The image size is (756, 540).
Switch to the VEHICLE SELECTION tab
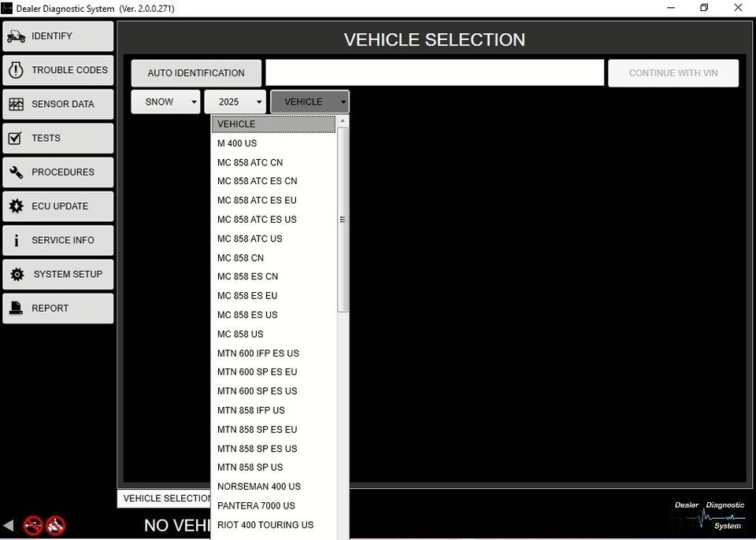[165, 498]
